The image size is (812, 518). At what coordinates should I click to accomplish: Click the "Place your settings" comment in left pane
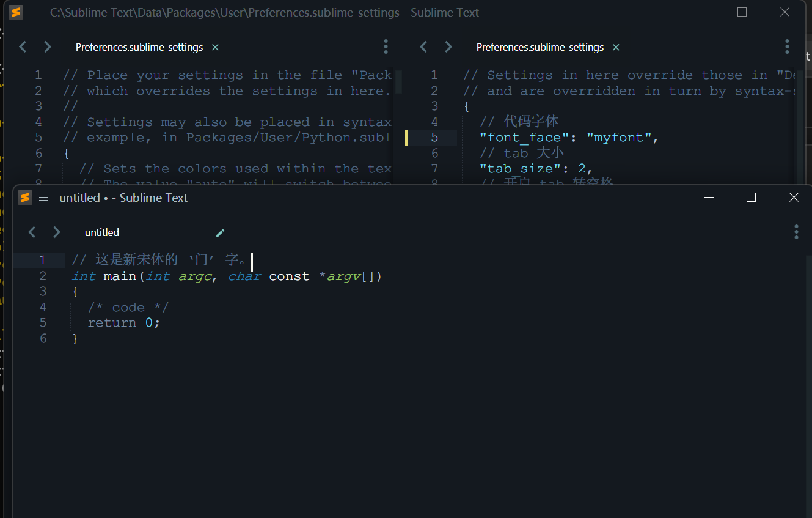(227, 75)
